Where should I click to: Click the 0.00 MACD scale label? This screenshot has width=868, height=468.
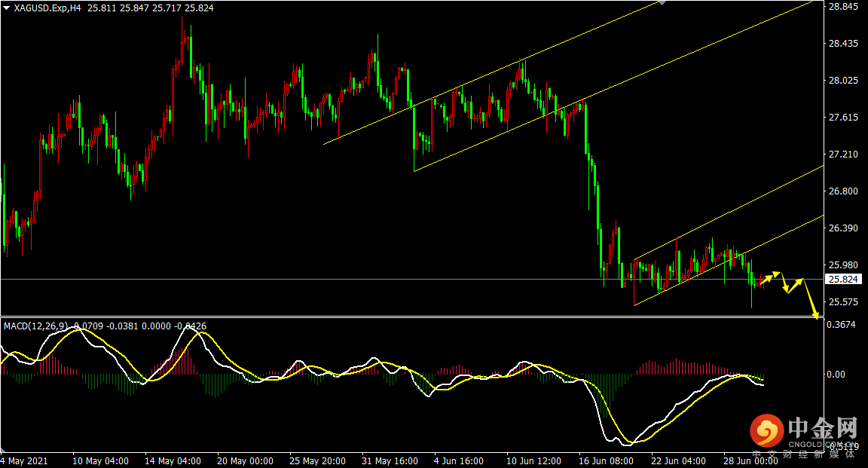(x=836, y=375)
